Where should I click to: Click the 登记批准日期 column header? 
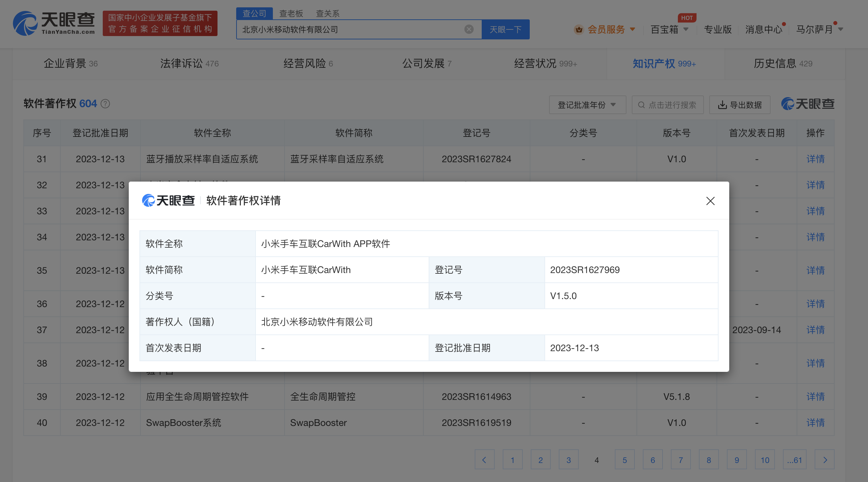[x=100, y=133]
